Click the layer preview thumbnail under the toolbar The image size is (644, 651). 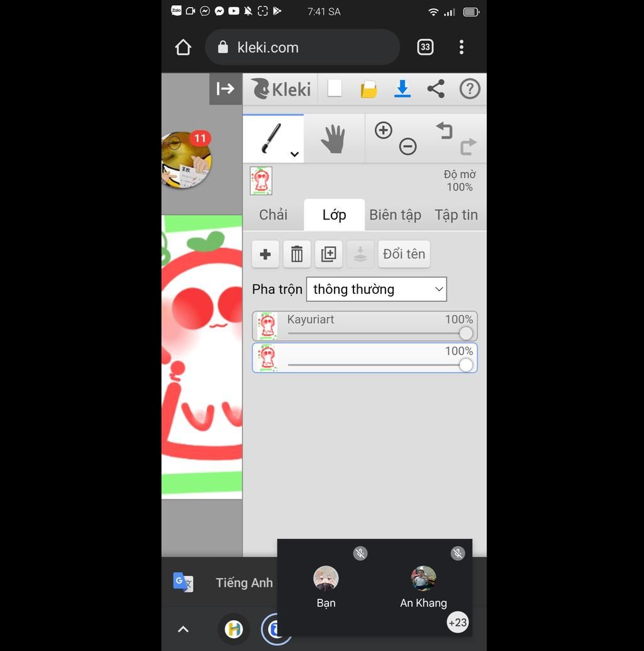tap(261, 181)
